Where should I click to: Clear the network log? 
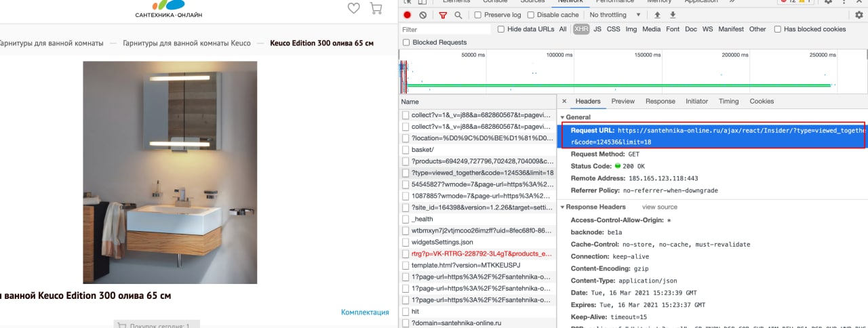click(423, 15)
